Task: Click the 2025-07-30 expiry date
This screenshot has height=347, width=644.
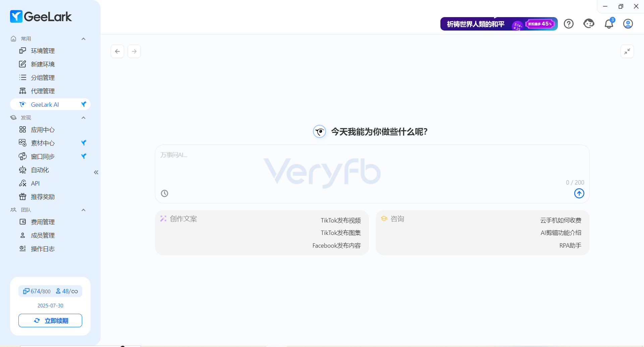Action: tap(50, 306)
